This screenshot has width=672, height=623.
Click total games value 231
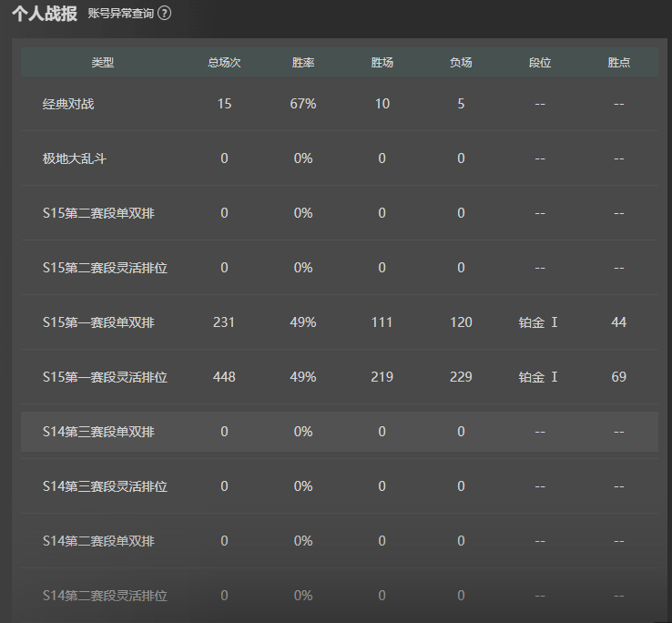point(224,322)
